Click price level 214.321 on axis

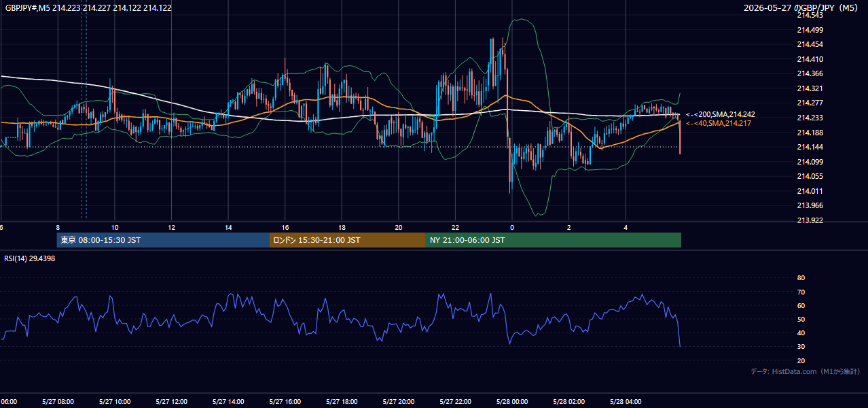[810, 88]
